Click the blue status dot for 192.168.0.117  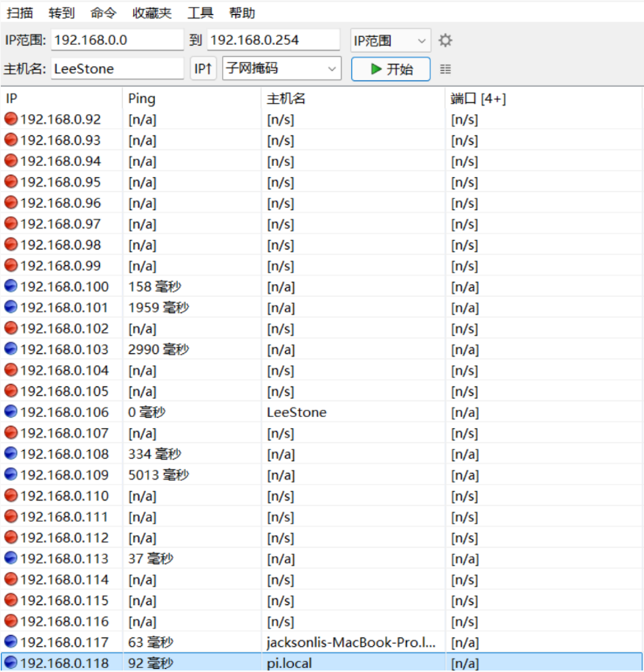11,641
